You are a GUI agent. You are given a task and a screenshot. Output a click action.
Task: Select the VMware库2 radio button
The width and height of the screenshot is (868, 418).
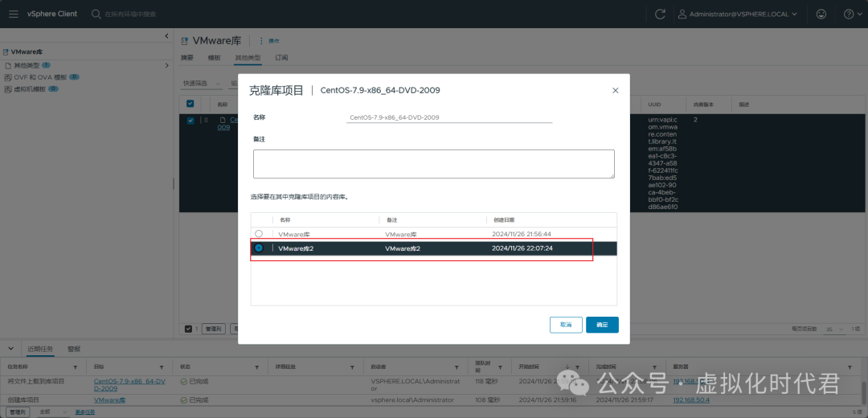pos(259,248)
